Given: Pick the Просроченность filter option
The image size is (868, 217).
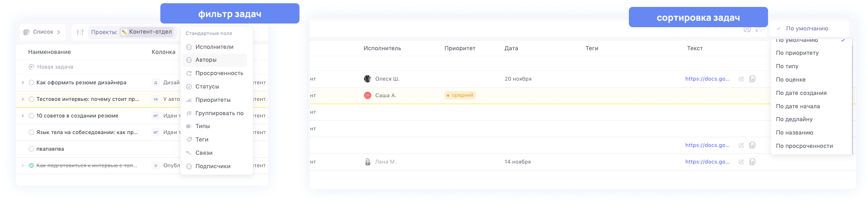Looking at the screenshot, I should (215, 73).
